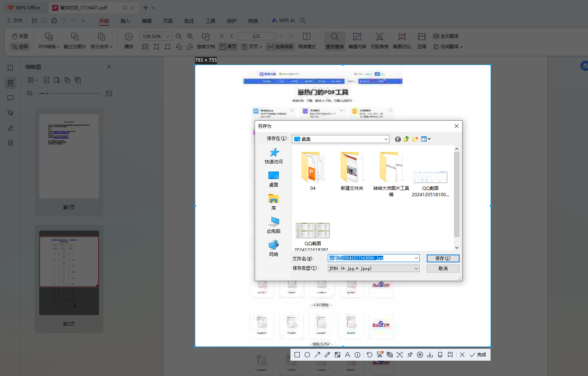
Task: Select the rectangle tool in screenshot toolbar
Action: 297,355
